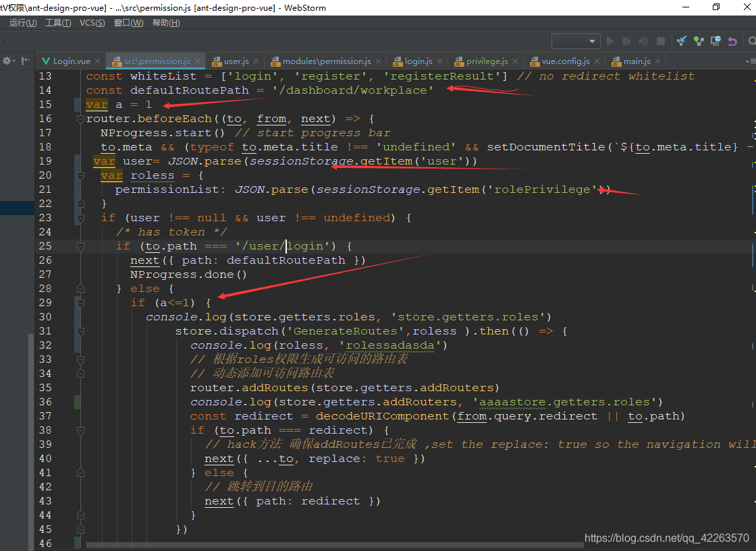Click the hide tool window icon beside the gear
Image resolution: width=756 pixels, height=551 pixels.
26,61
